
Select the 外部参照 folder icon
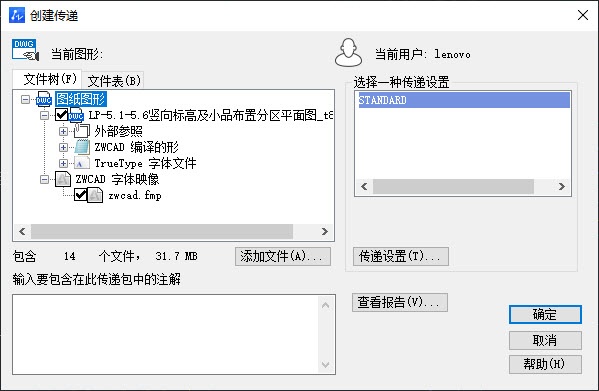[x=82, y=131]
